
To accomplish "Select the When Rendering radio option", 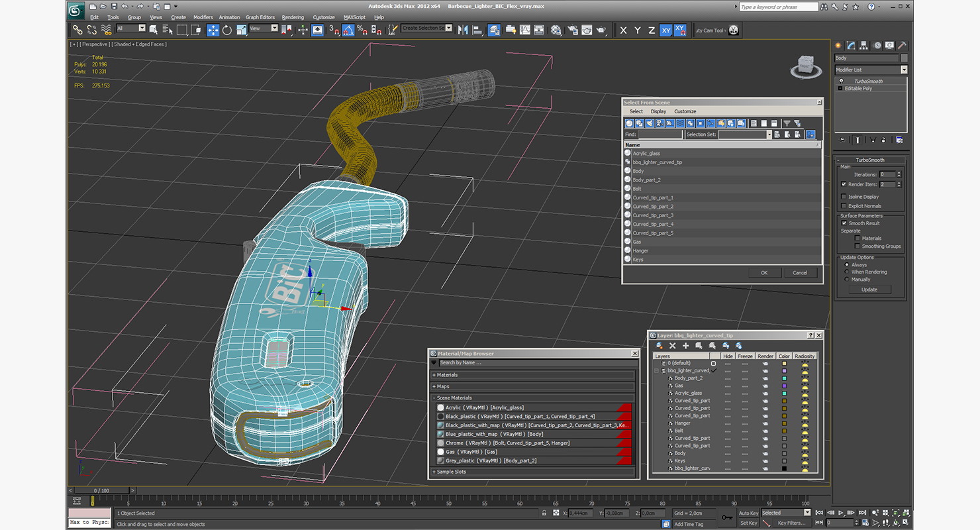I will pos(847,272).
